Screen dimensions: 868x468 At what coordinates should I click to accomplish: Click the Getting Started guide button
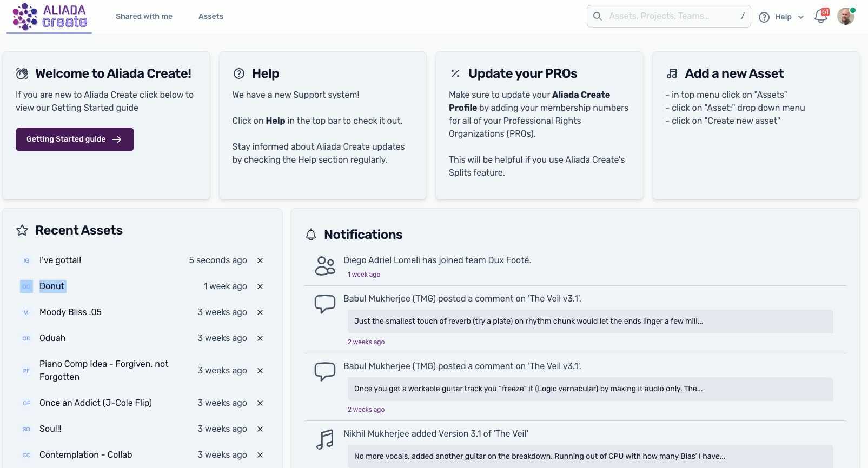pyautogui.click(x=75, y=139)
